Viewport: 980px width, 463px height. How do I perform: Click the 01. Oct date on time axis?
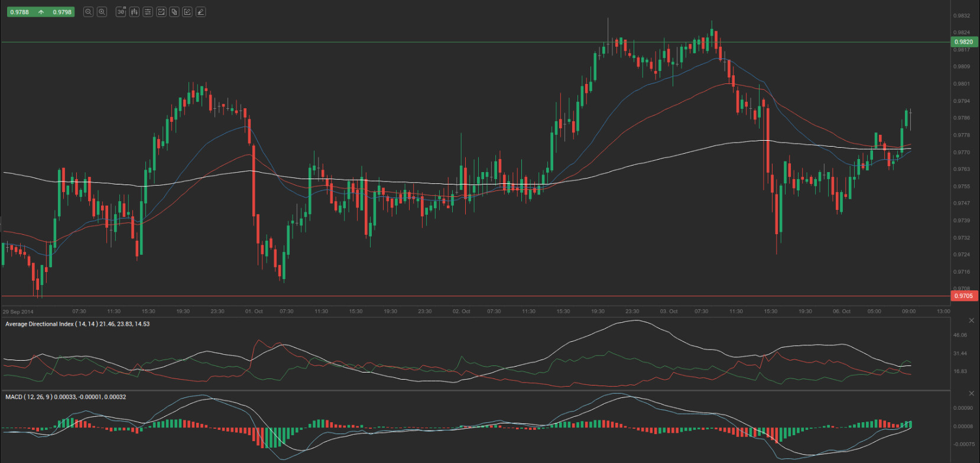click(254, 311)
